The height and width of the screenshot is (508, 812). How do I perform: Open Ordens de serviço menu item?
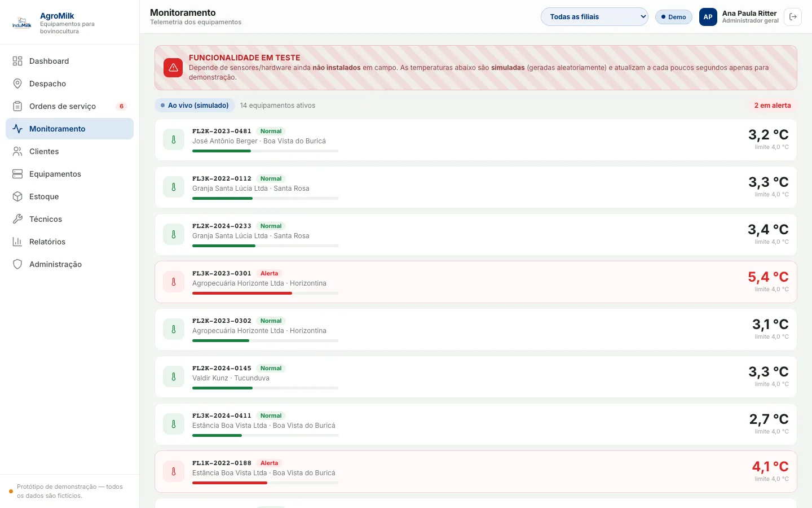pos(69,106)
